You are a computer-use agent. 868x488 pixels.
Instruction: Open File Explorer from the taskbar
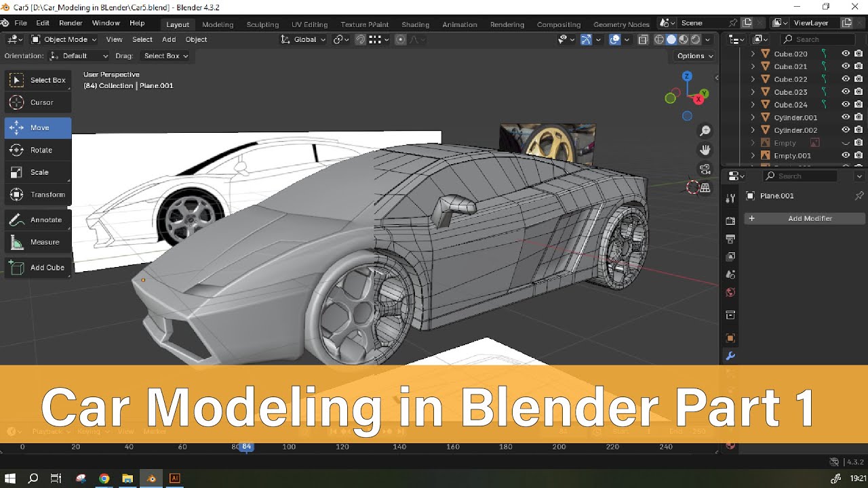tap(127, 479)
